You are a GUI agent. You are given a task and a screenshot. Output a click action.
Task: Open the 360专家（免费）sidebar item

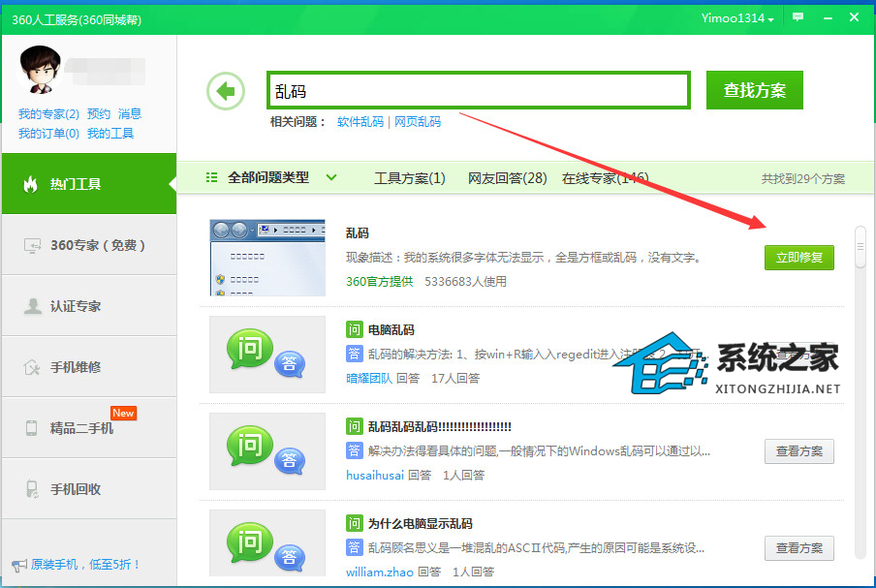89,244
